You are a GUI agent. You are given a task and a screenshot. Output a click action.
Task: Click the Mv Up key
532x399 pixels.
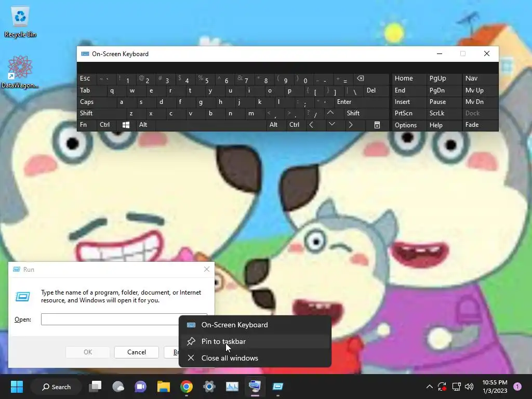(x=480, y=90)
